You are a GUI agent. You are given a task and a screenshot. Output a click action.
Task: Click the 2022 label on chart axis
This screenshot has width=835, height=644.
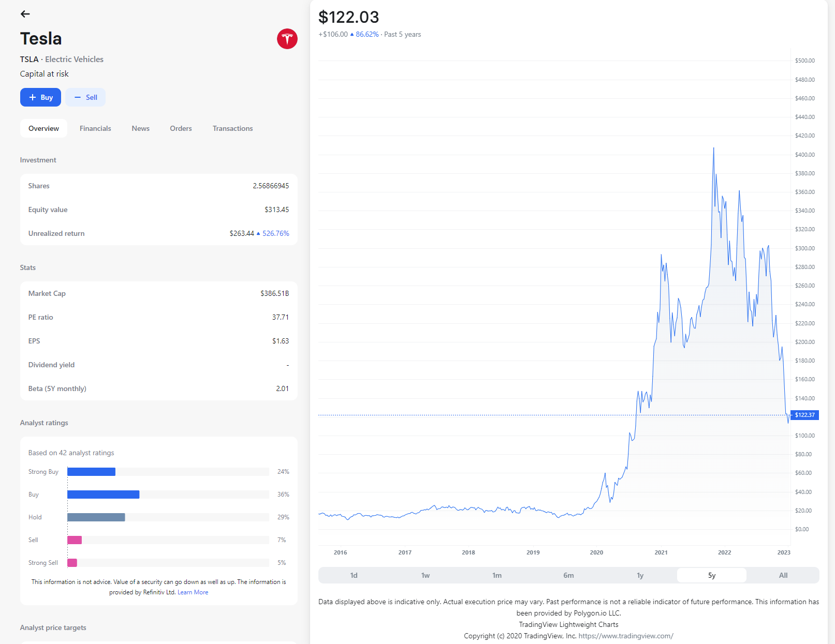(x=724, y=552)
